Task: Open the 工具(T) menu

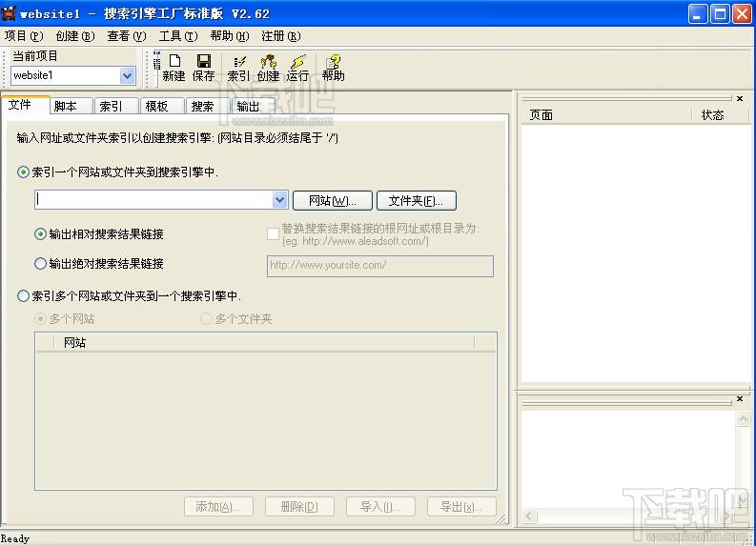Action: tap(177, 36)
